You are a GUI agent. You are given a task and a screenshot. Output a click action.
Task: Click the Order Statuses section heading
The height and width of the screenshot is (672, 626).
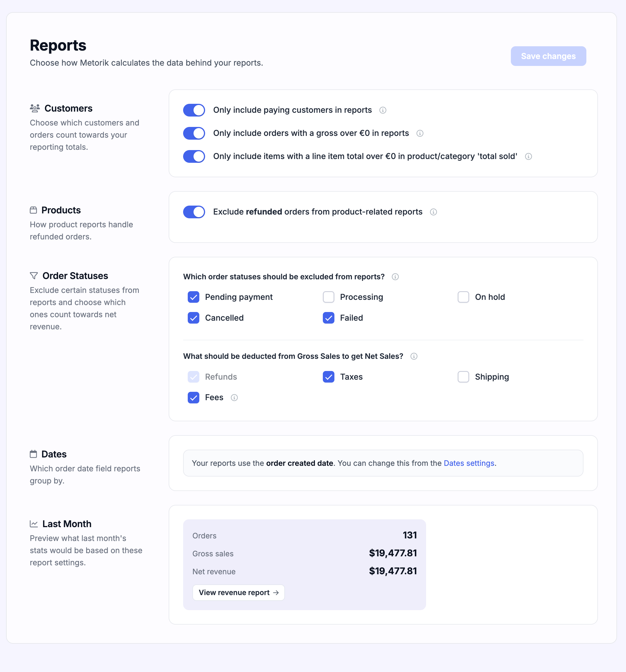click(75, 276)
